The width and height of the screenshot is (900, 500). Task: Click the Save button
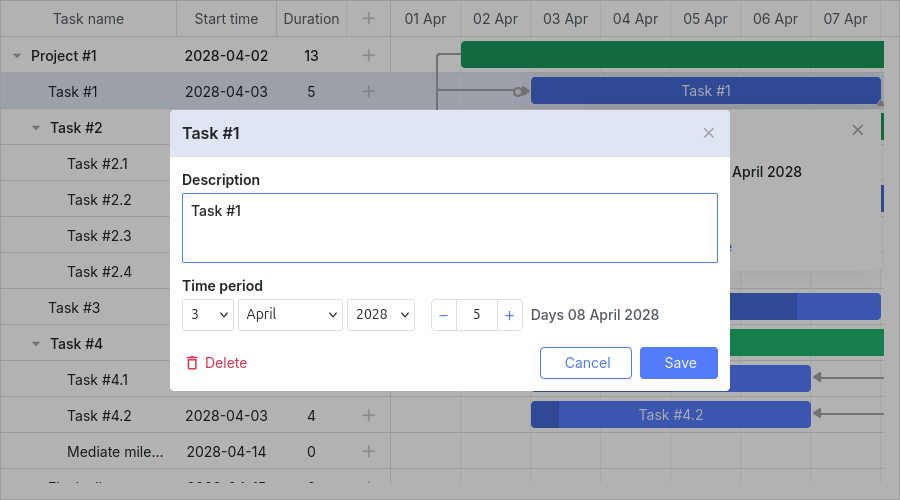(x=678, y=363)
